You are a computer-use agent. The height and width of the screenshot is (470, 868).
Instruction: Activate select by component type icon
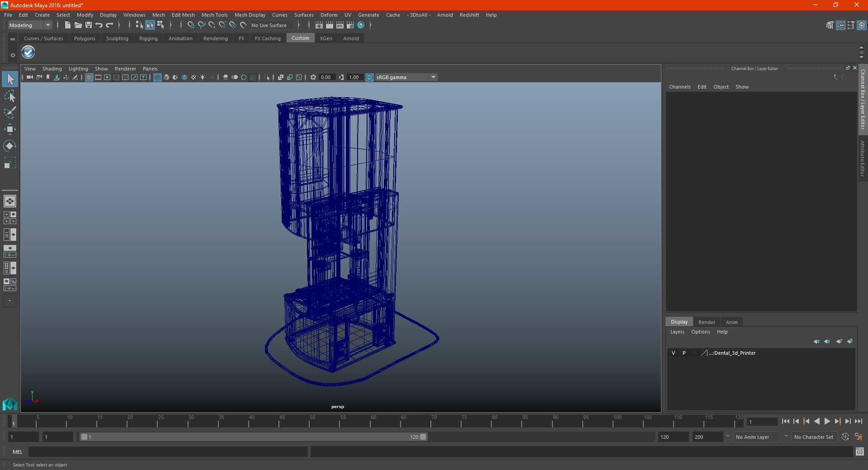coord(160,25)
